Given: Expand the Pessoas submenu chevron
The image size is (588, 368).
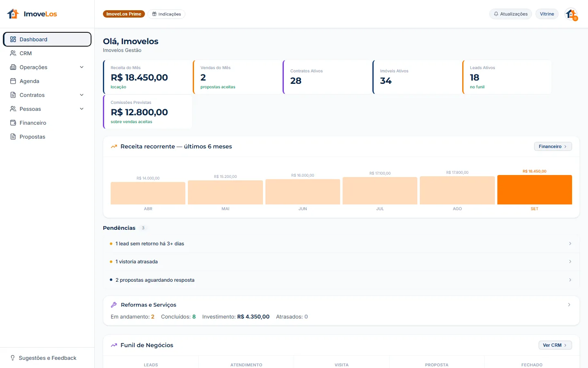Looking at the screenshot, I should (x=82, y=109).
